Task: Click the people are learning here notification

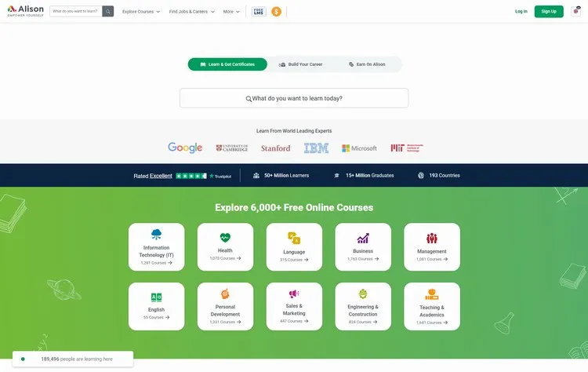Action: [x=73, y=359]
